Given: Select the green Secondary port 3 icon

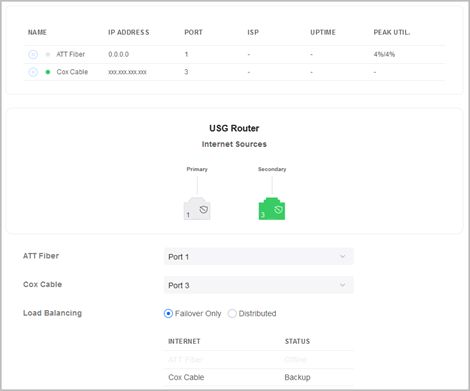Looking at the screenshot, I should point(272,208).
